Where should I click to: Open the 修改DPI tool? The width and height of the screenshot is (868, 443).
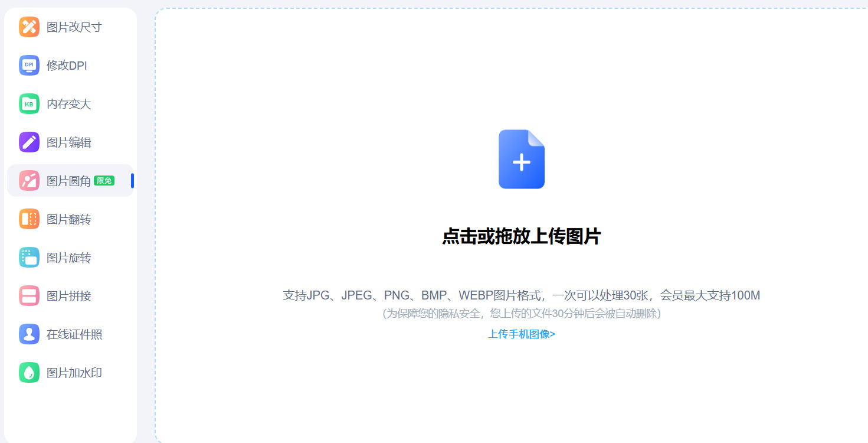(29, 65)
